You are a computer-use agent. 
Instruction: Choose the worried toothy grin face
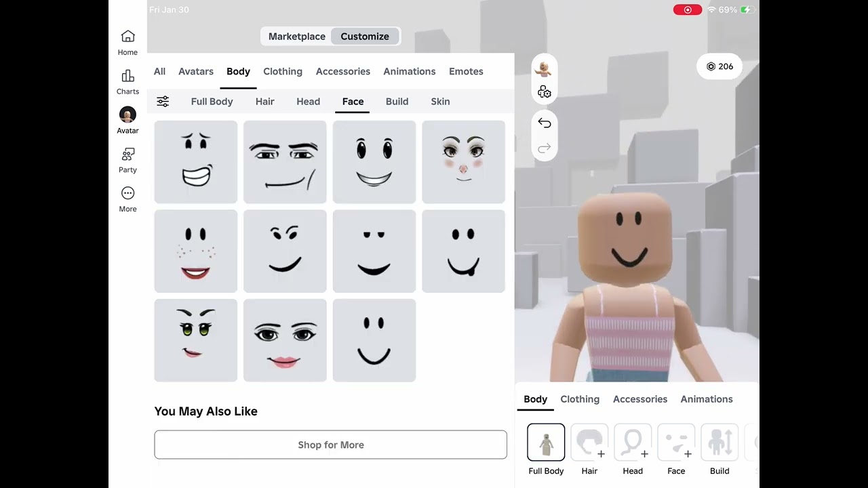(x=196, y=162)
